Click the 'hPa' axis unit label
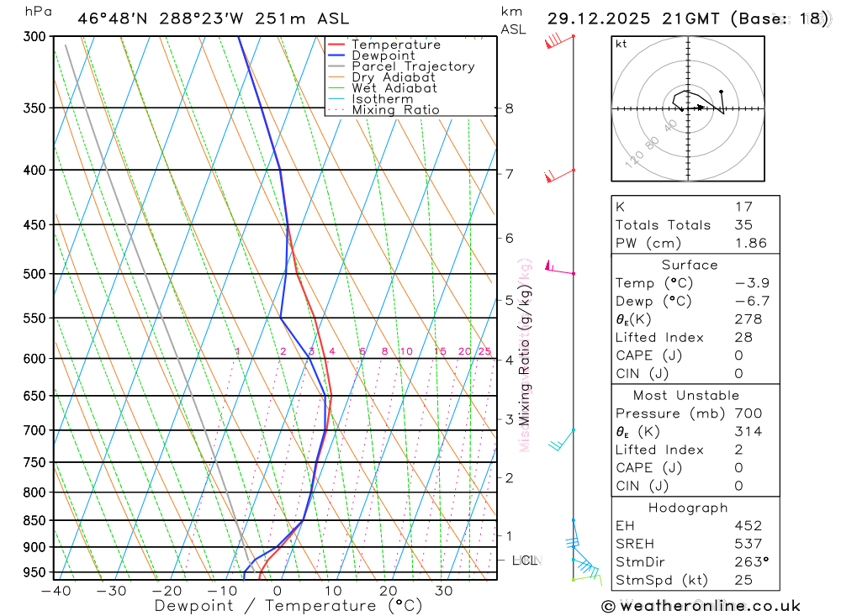The height and width of the screenshot is (616, 841). click(39, 12)
